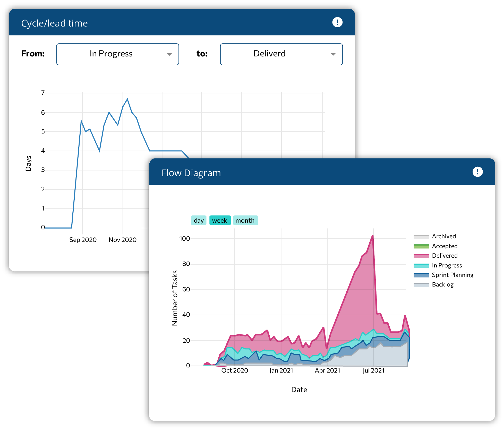This screenshot has height=430, width=504.
Task: Click the 'Number of Tasks' axis title
Action: coord(175,298)
